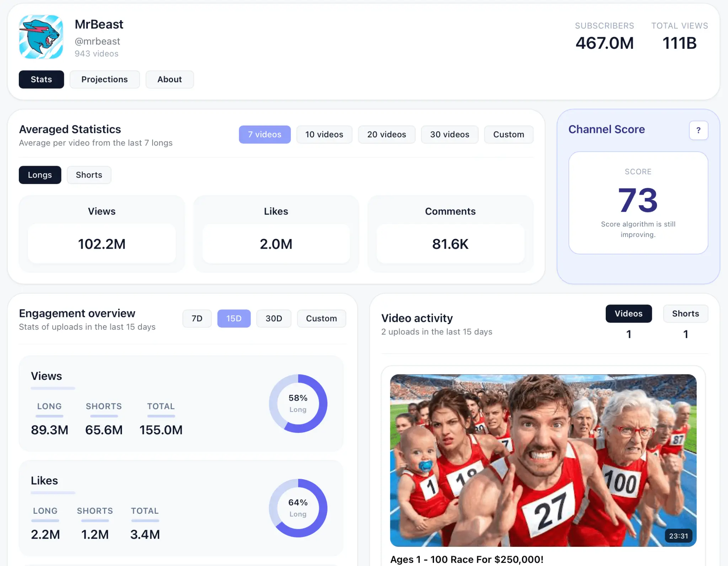The image size is (728, 566).
Task: Click the averaged Likes 2.0M card
Action: tap(276, 234)
